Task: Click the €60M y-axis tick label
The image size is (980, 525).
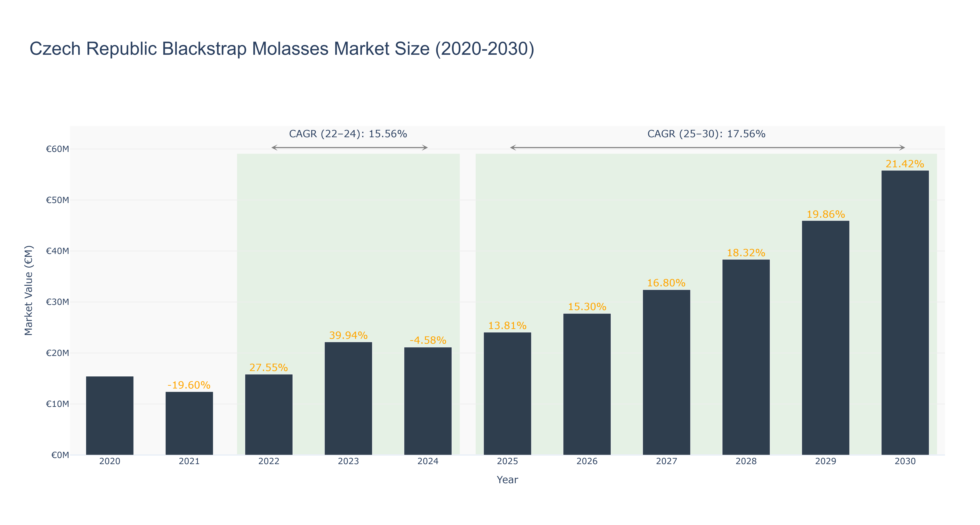Action: [x=57, y=149]
